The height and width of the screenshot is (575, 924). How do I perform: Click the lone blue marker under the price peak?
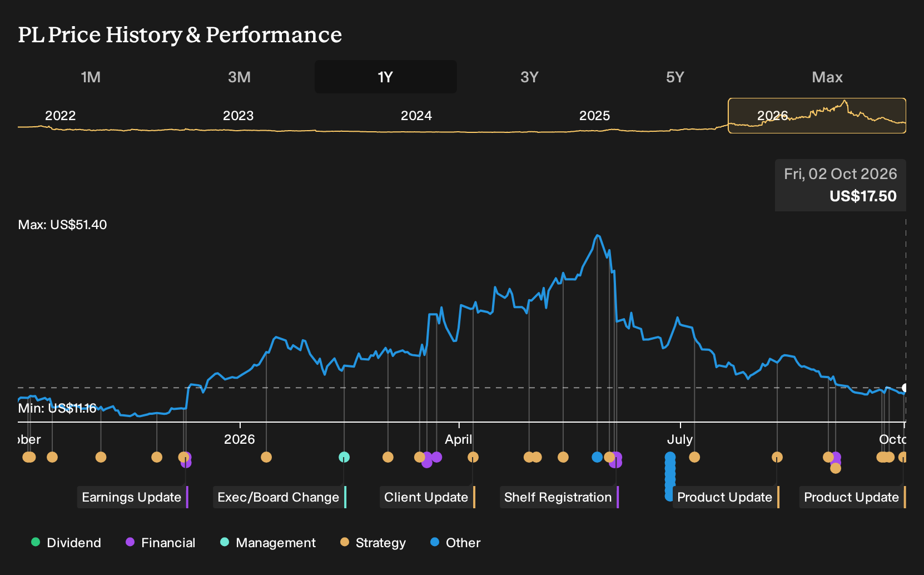tap(597, 457)
